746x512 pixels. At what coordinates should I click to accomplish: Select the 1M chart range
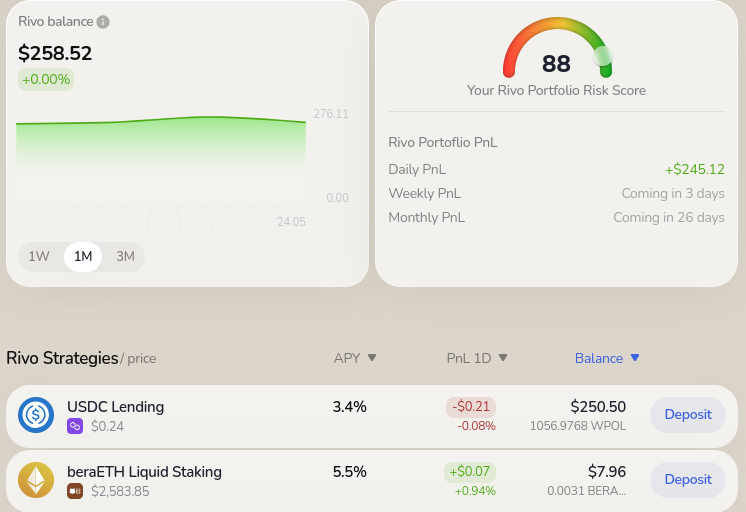(x=83, y=256)
